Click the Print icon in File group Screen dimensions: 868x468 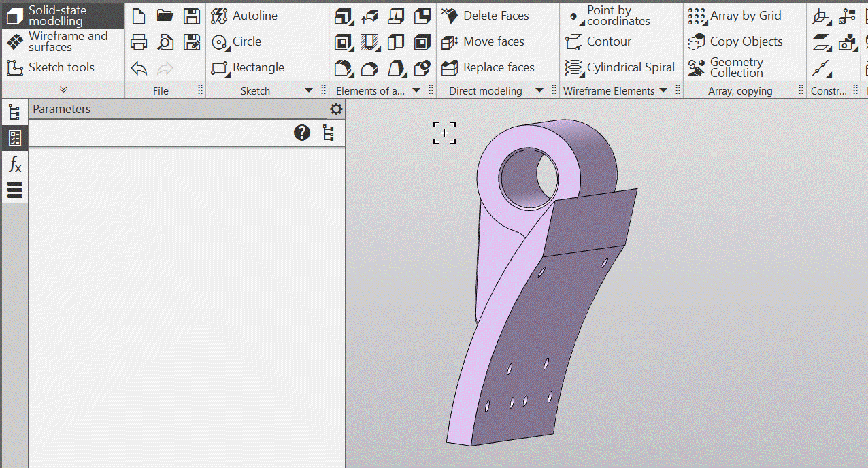coord(139,42)
